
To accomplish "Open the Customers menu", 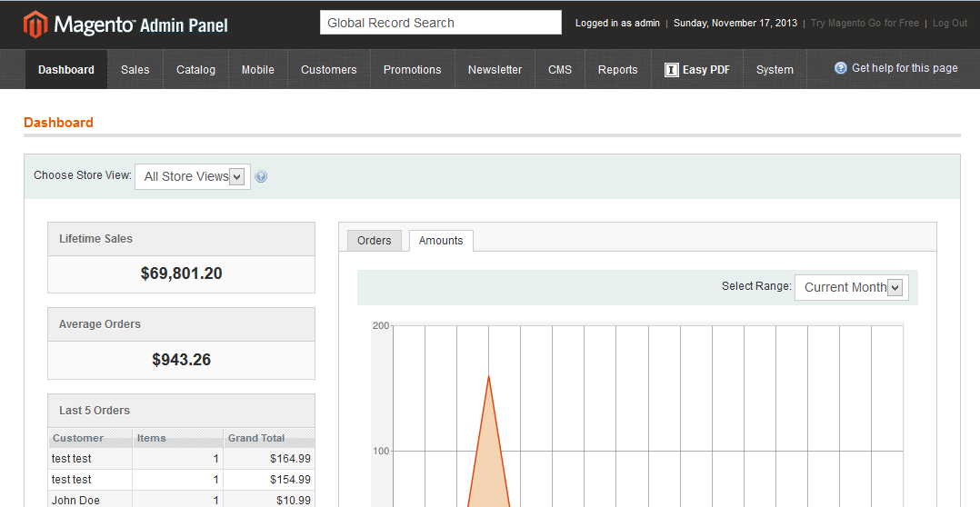I will [x=329, y=70].
